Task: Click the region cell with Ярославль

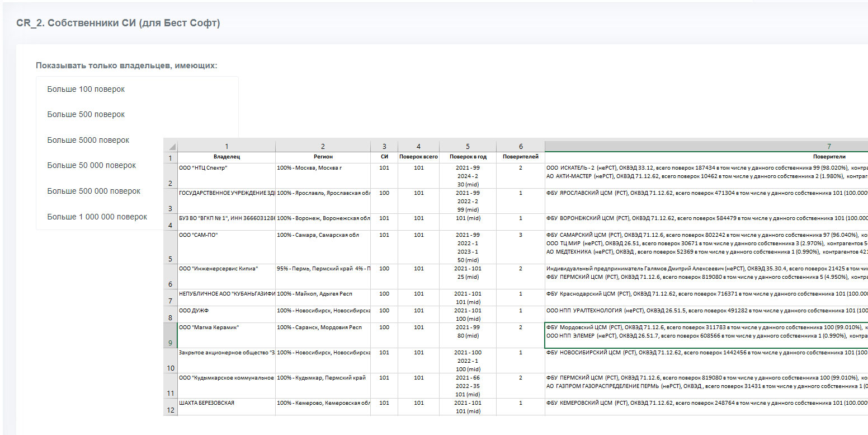Action: tap(323, 201)
